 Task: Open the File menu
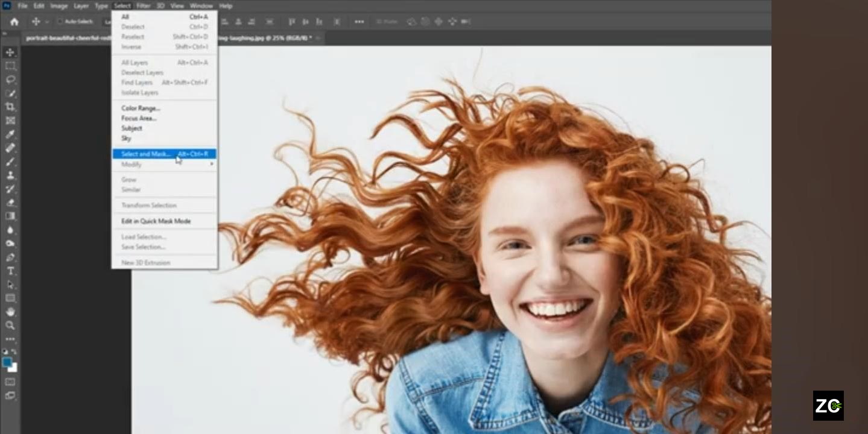pyautogui.click(x=22, y=5)
